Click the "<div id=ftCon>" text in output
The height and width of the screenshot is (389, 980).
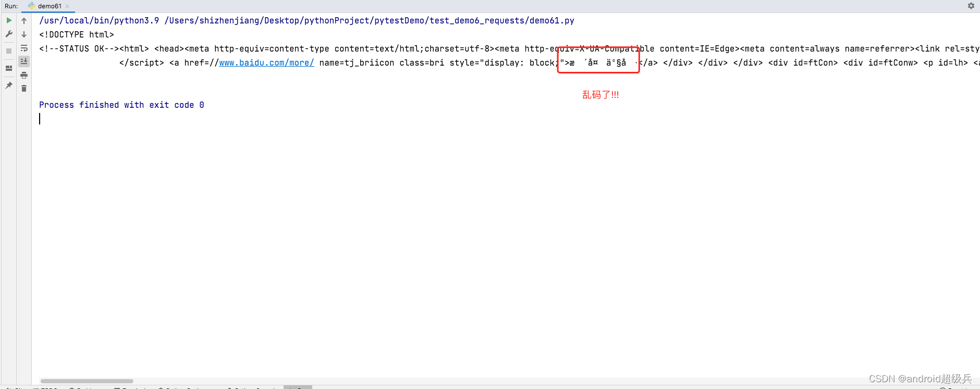803,62
